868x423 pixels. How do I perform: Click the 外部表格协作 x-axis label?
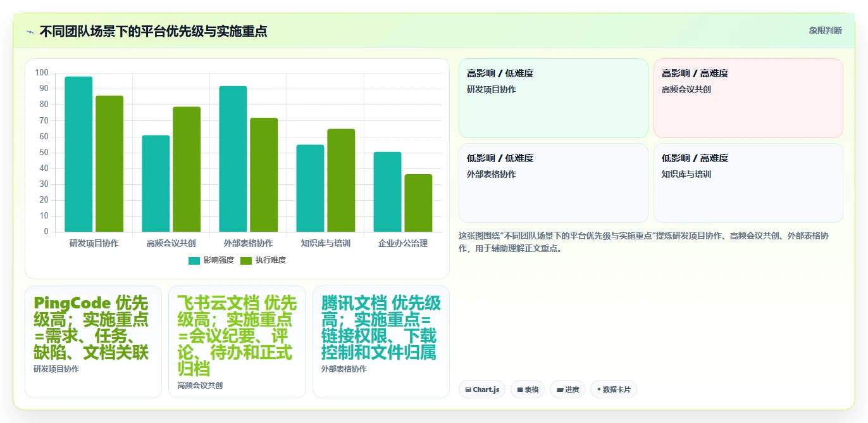point(248,243)
